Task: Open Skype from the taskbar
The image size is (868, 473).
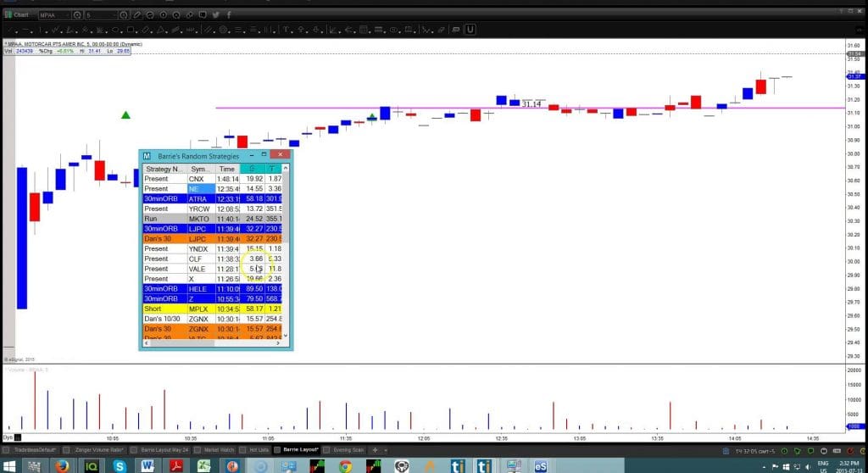Action: [x=119, y=466]
